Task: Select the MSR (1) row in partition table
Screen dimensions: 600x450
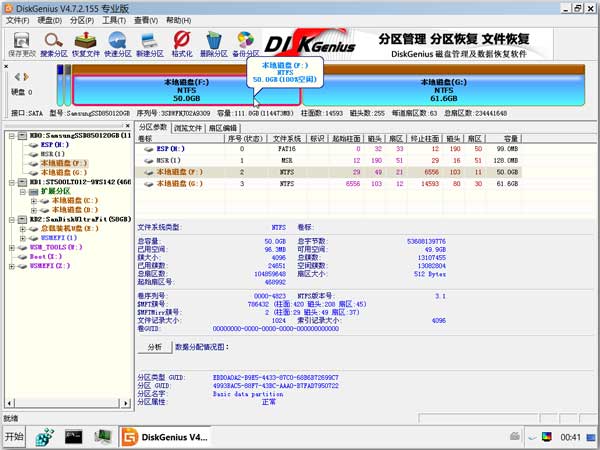Action: tap(328, 160)
